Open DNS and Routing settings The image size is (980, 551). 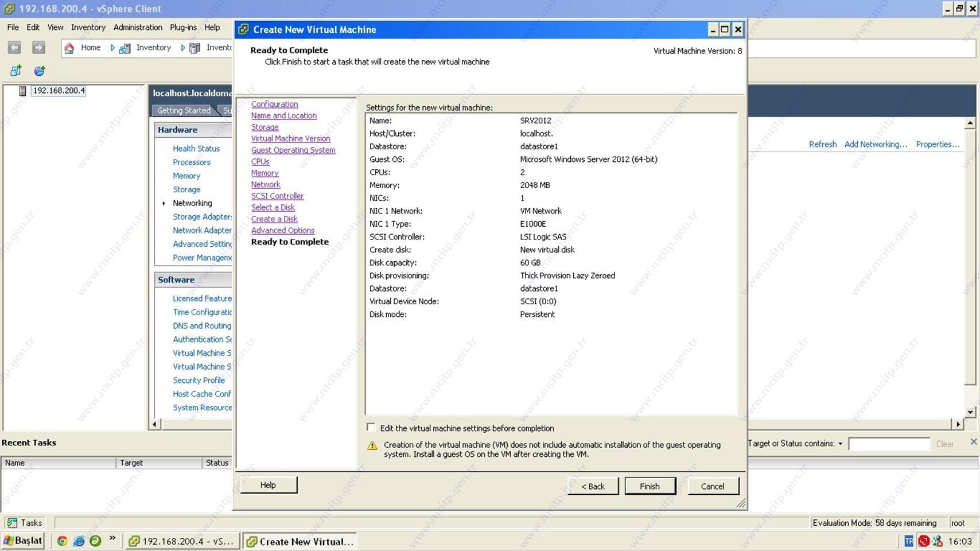(202, 325)
